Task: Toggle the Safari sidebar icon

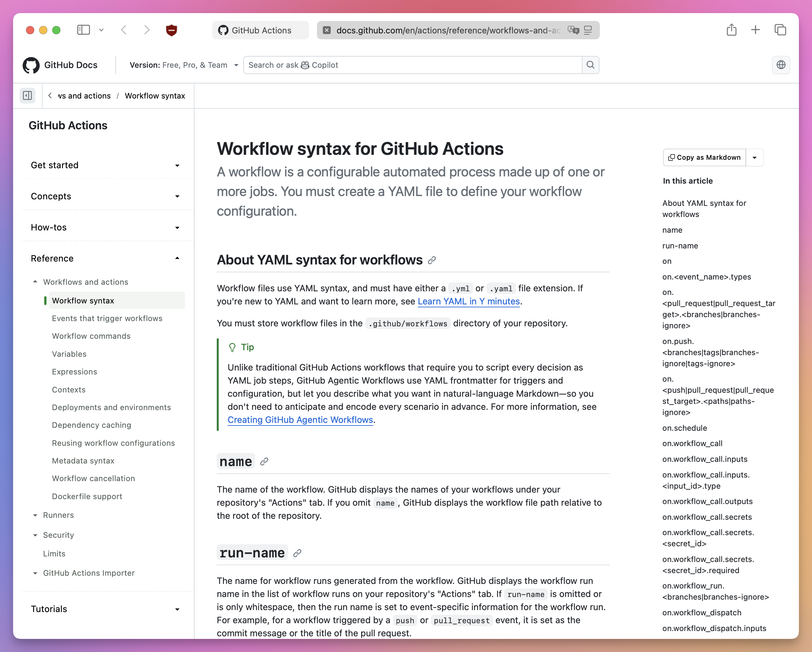Action: [x=83, y=30]
